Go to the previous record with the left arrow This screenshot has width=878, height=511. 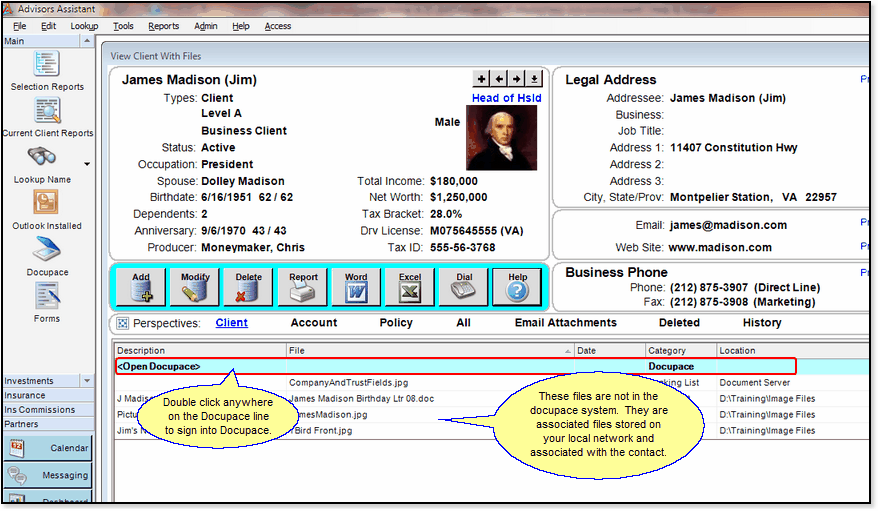499,79
